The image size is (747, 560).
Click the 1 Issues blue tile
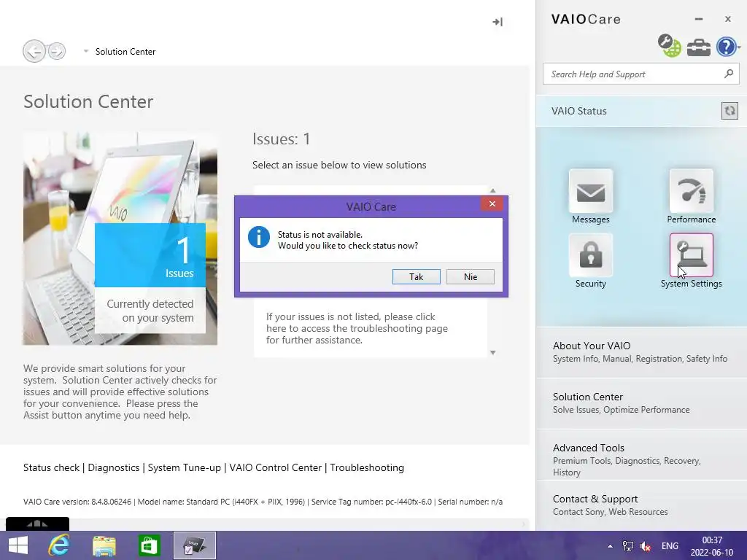click(x=150, y=255)
